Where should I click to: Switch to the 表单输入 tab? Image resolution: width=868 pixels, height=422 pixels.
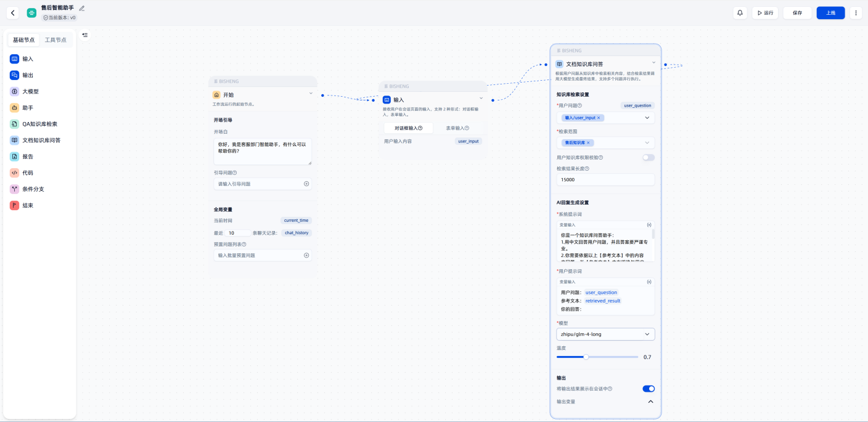pos(457,128)
